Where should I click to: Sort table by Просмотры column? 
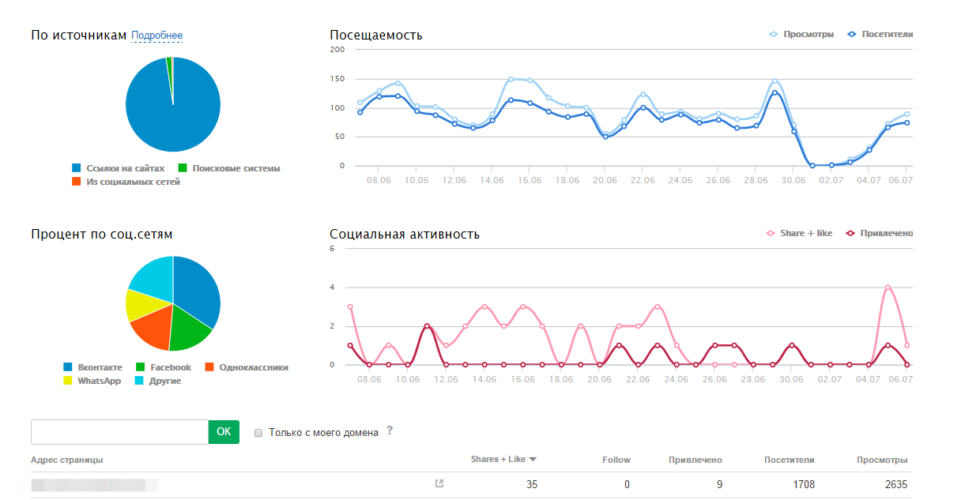click(x=882, y=460)
